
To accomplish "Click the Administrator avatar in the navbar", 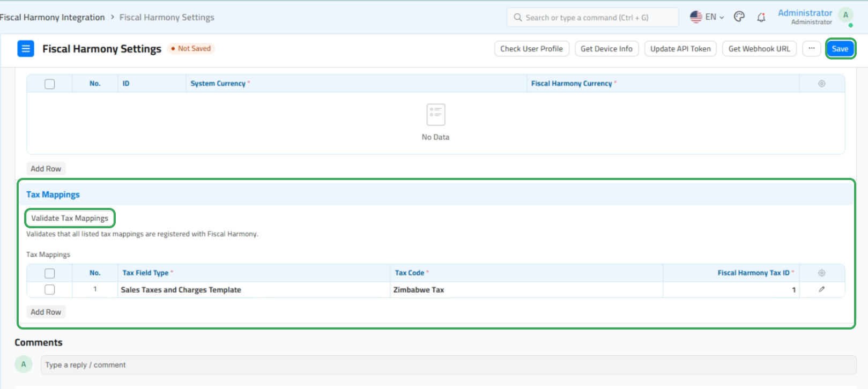I will (845, 15).
